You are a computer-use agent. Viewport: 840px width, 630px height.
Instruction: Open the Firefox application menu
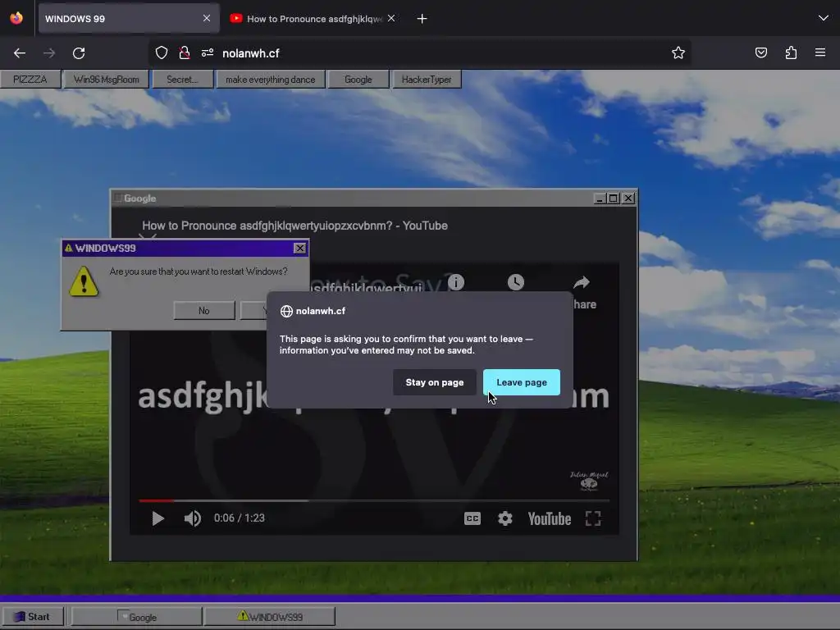pos(820,52)
